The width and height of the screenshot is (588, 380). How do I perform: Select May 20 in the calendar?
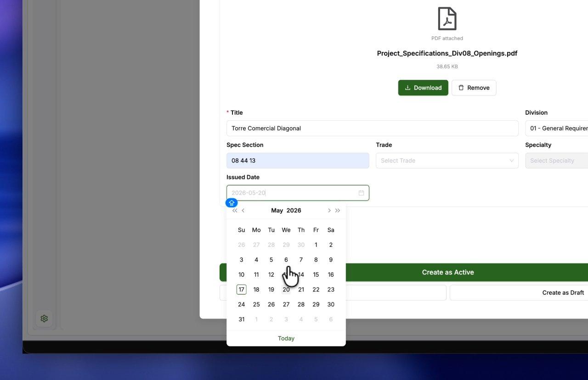(x=286, y=290)
